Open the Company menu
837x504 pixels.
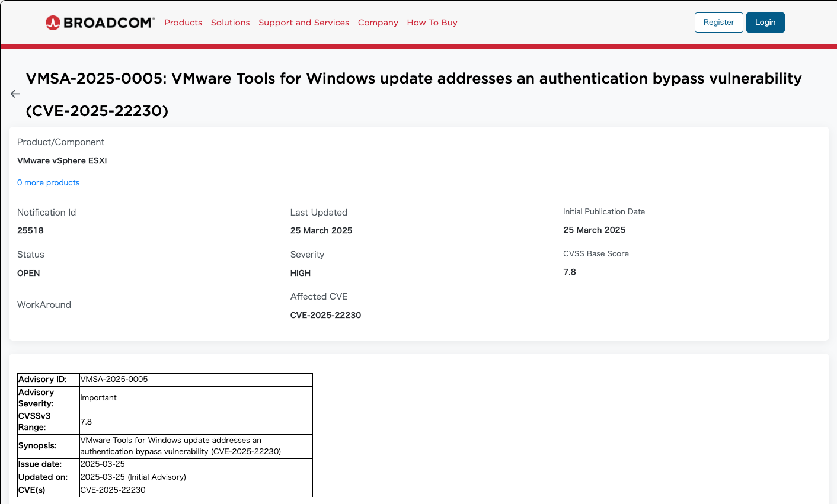tap(378, 23)
